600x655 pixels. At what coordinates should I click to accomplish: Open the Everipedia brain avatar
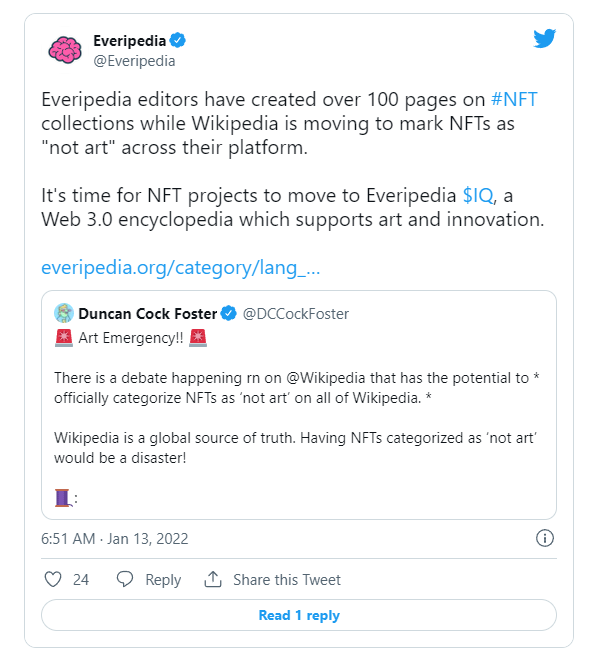click(x=65, y=50)
